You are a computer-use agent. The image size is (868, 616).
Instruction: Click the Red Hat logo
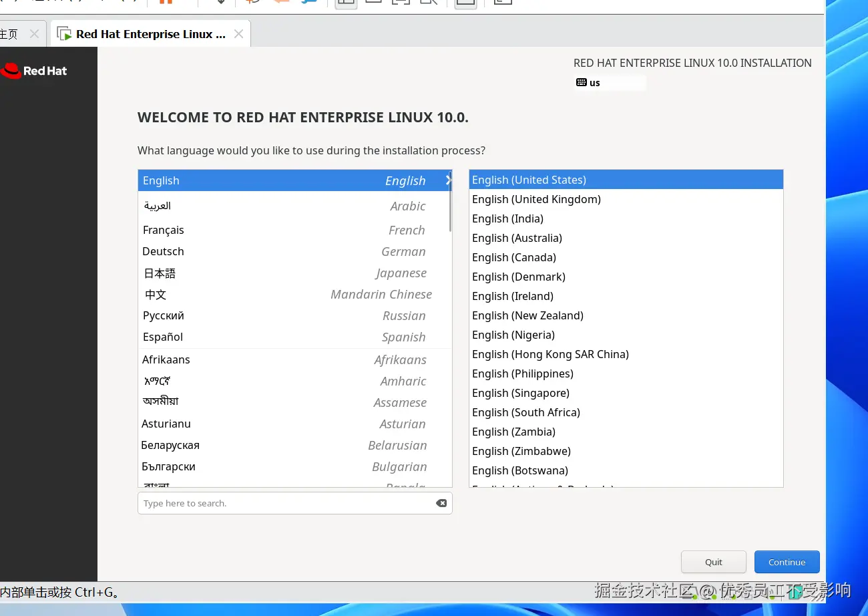pyautogui.click(x=35, y=71)
